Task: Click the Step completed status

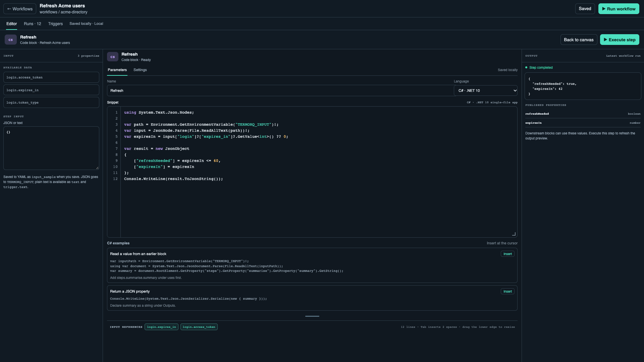Action: [x=539, y=68]
